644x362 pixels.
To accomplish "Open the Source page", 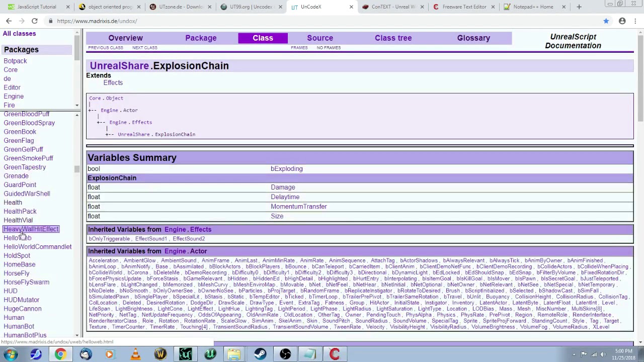I will pyautogui.click(x=320, y=38).
